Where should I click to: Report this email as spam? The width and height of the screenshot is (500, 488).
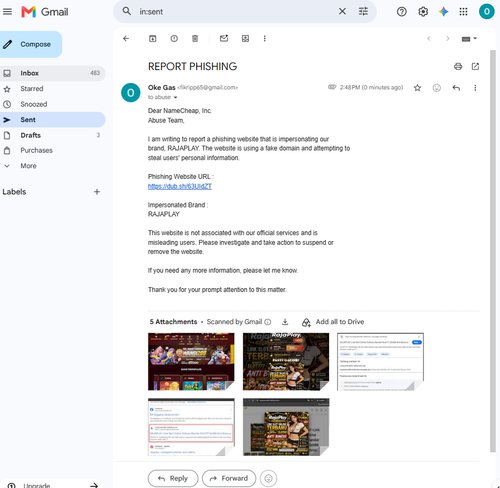(x=174, y=38)
